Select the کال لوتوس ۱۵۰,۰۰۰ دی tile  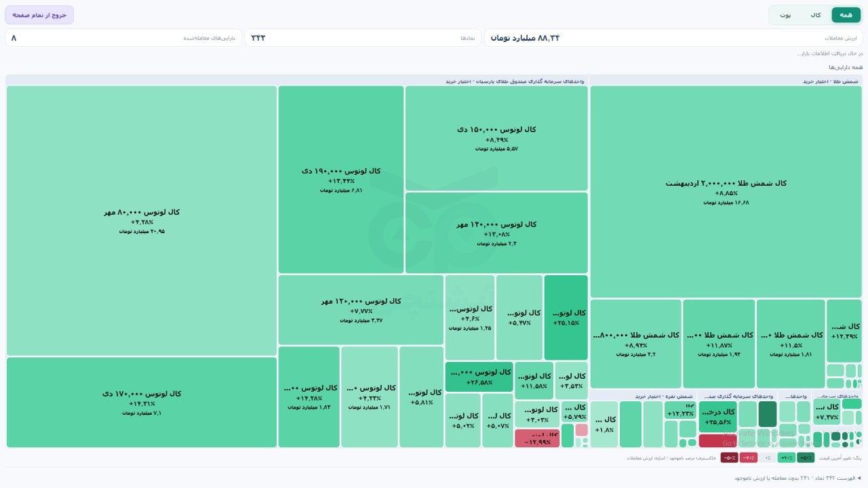click(496, 138)
